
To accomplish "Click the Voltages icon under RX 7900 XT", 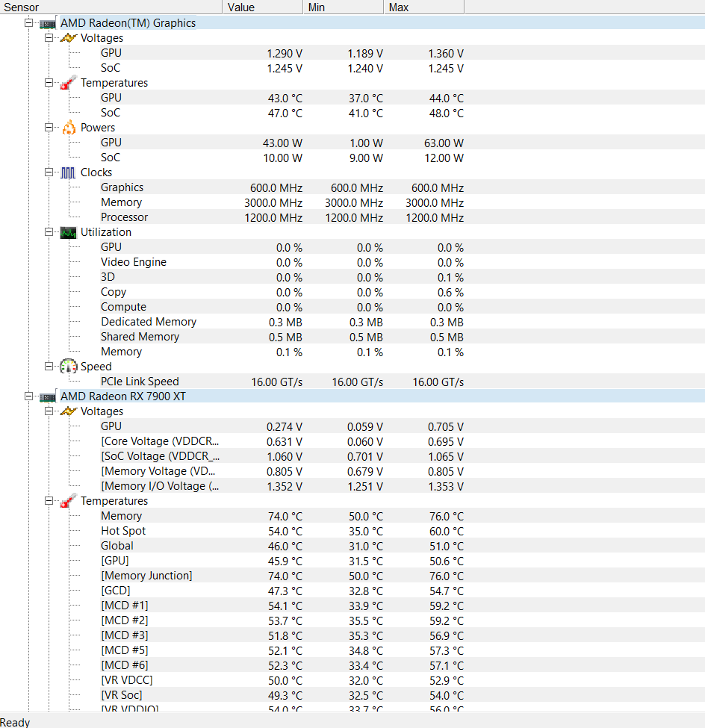I will [x=68, y=411].
